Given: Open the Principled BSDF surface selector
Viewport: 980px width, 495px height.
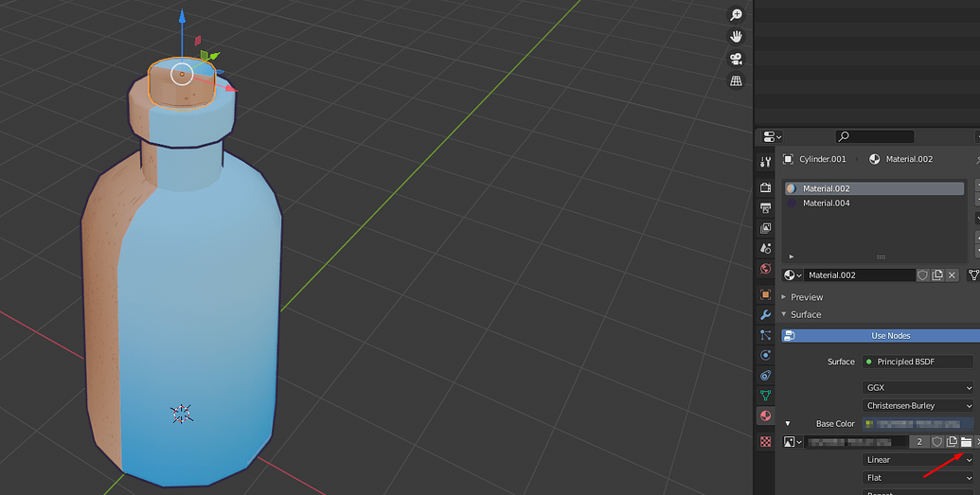Looking at the screenshot, I should (x=918, y=362).
